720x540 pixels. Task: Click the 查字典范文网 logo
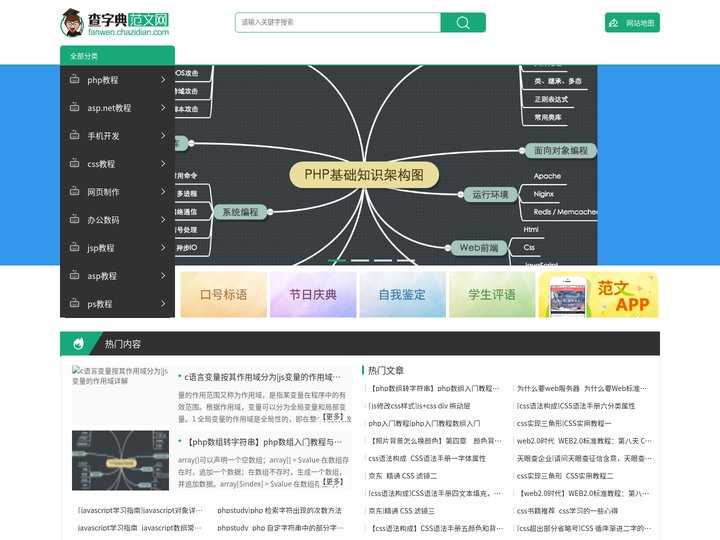pyautogui.click(x=115, y=22)
